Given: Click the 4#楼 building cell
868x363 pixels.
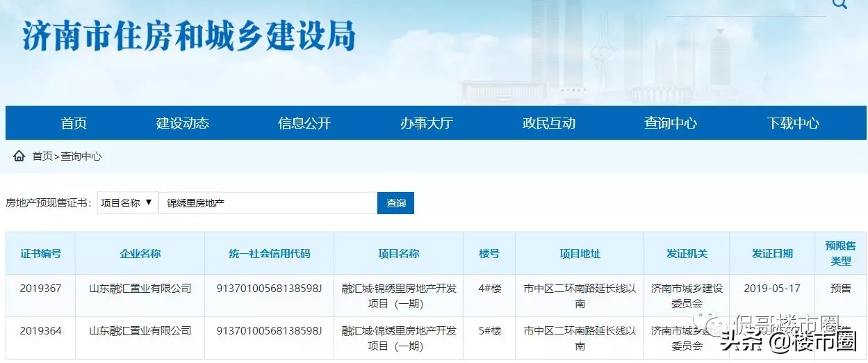Looking at the screenshot, I should click(489, 288).
